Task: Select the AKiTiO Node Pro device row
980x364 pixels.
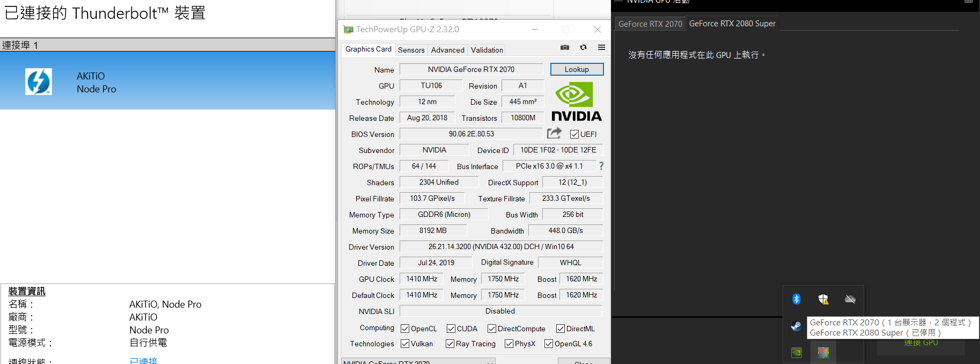Action: click(x=167, y=81)
